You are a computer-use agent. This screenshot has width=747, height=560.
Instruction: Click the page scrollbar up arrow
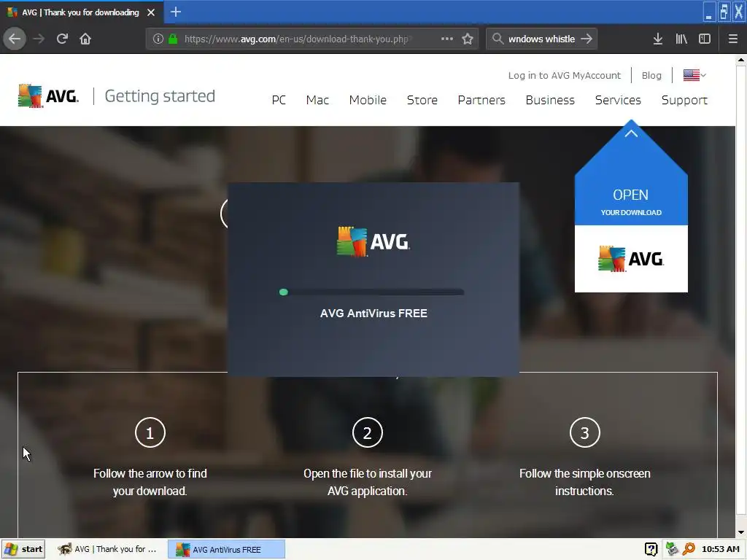(x=741, y=60)
